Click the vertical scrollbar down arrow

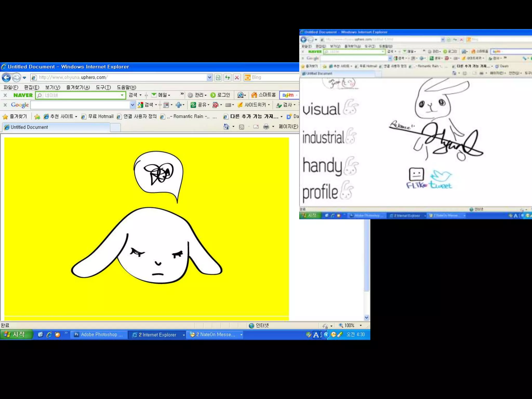click(367, 317)
